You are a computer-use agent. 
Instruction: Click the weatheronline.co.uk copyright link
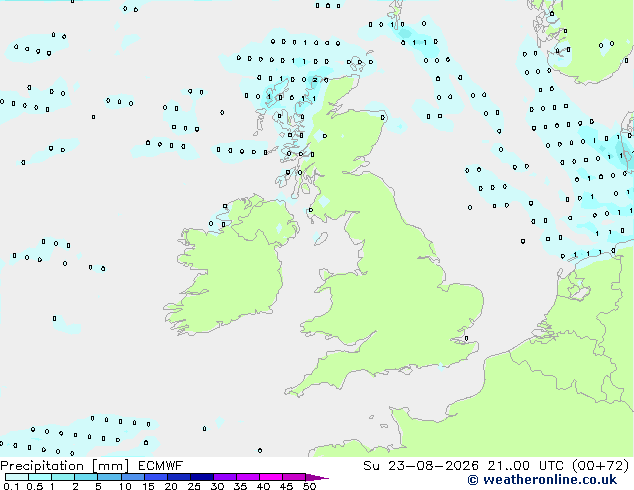[542, 480]
